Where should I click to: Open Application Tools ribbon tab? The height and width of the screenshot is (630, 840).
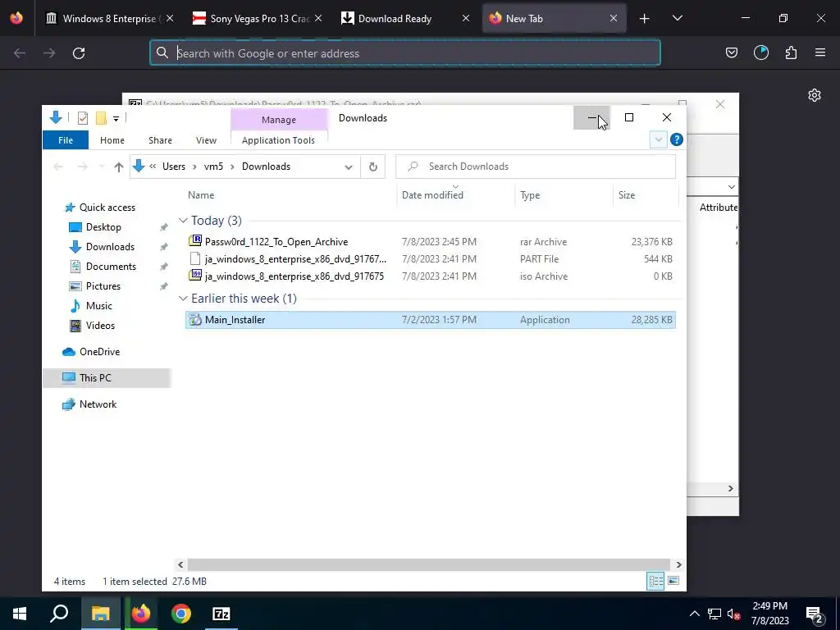click(x=279, y=140)
